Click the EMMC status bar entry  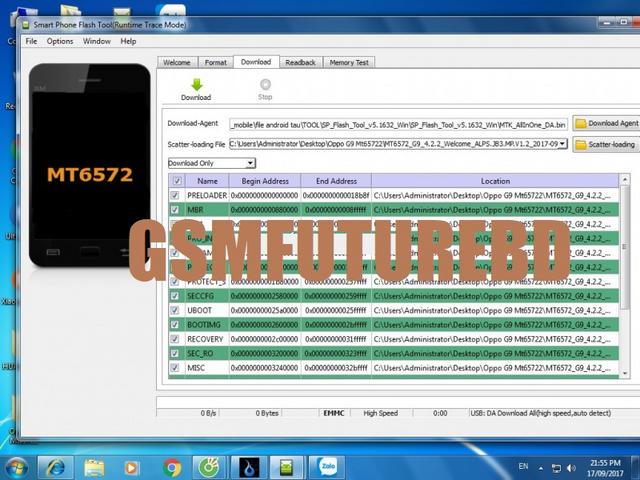[334, 413]
